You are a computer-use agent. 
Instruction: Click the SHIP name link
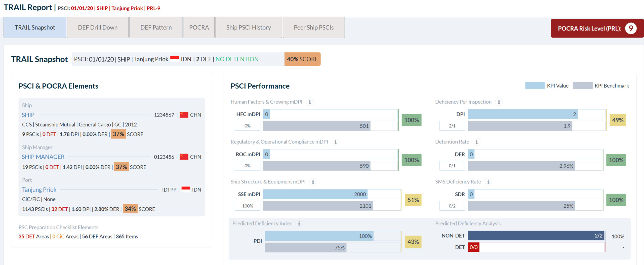(28, 115)
